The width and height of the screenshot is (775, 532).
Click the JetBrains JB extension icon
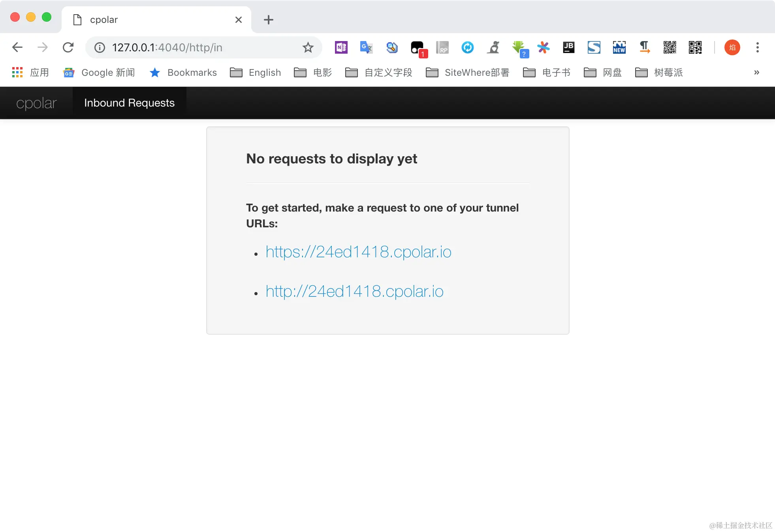pos(568,47)
